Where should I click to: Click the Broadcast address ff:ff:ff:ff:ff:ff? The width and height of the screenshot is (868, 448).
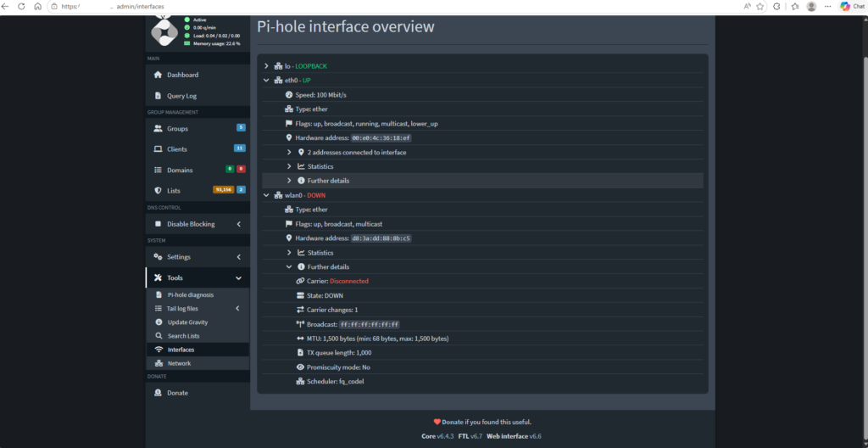pos(370,324)
